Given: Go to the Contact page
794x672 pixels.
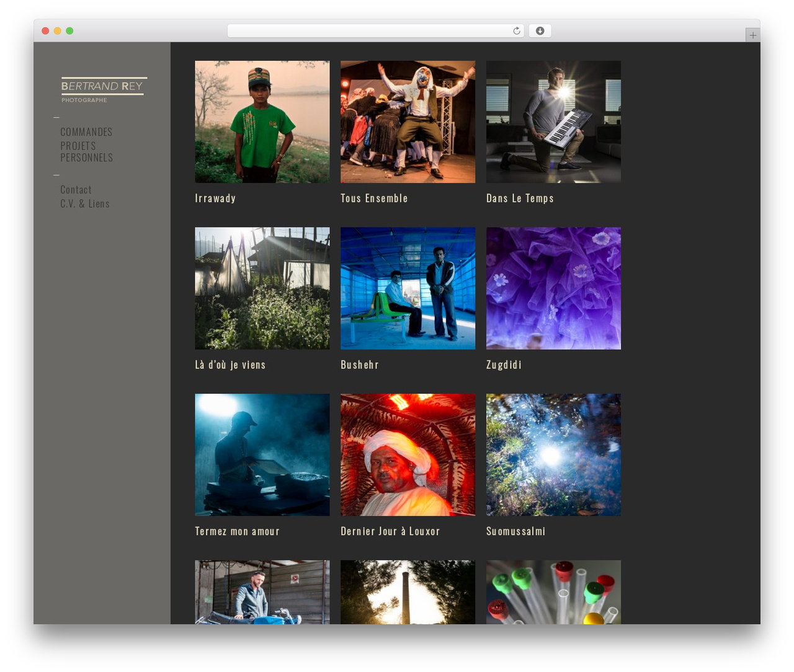Looking at the screenshot, I should point(76,190).
